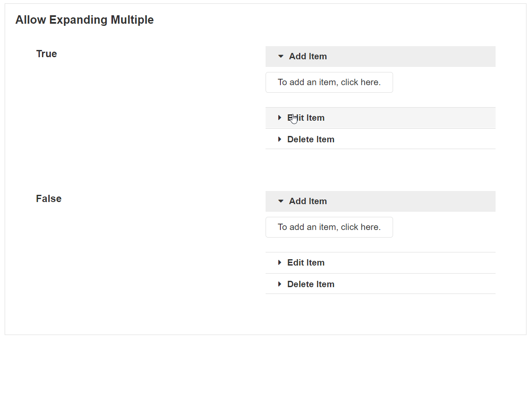The height and width of the screenshot is (396, 532).
Task: Expand the Delete Item header in the True section
Action: (x=380, y=139)
